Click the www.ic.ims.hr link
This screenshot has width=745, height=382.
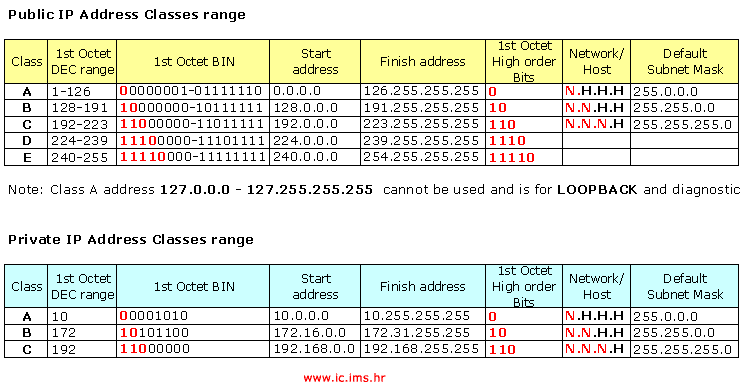[x=344, y=378]
